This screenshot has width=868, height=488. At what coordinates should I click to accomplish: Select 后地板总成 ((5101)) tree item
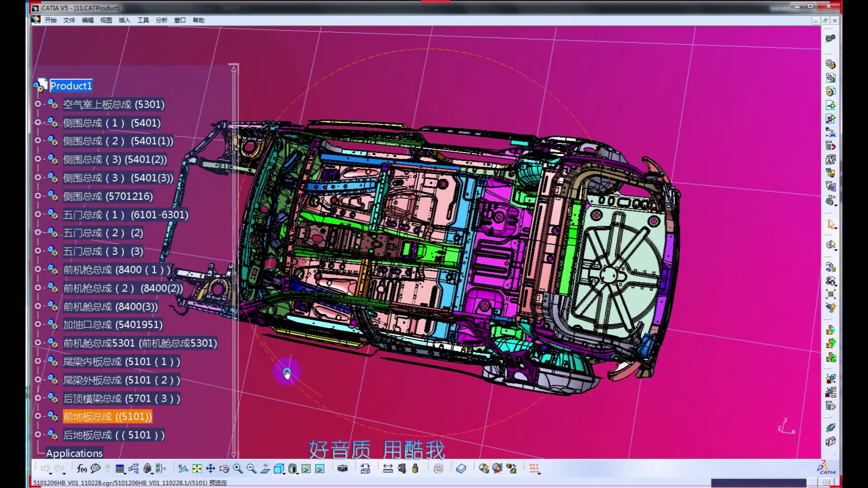113,435
